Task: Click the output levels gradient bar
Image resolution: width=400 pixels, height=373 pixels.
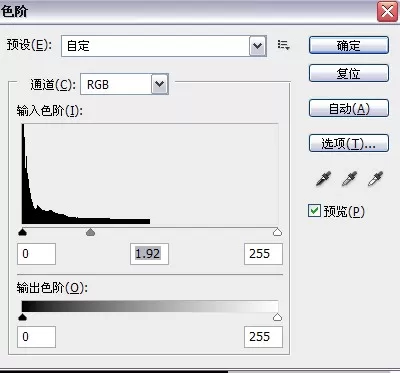Action: [x=150, y=306]
